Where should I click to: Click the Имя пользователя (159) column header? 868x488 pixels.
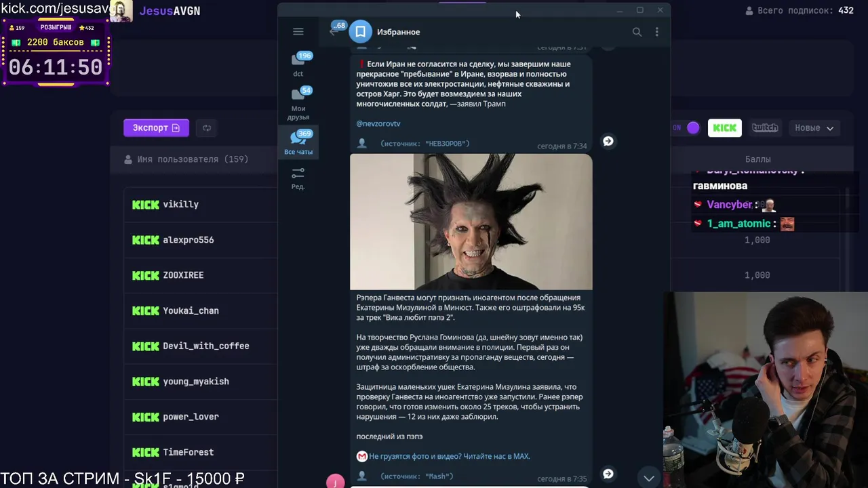186,159
